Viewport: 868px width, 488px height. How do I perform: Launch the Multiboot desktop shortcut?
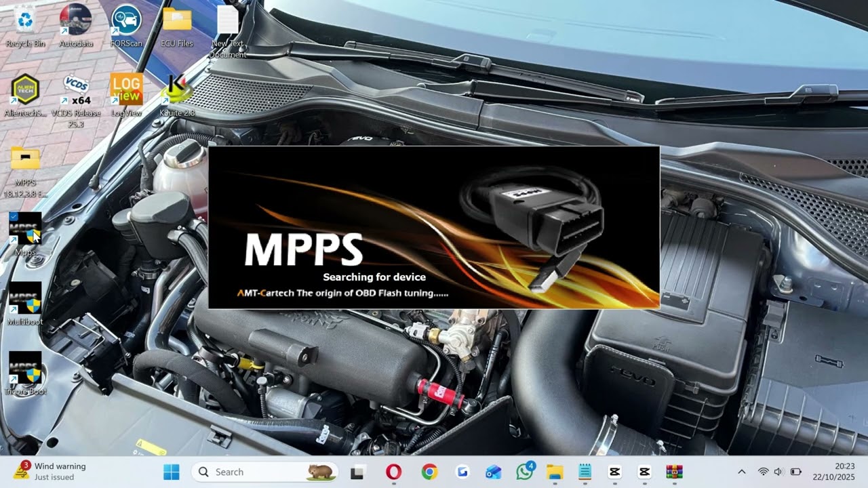(x=25, y=304)
